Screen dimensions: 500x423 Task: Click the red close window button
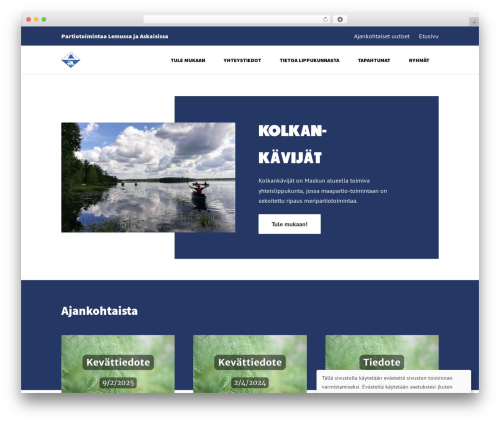tap(29, 19)
